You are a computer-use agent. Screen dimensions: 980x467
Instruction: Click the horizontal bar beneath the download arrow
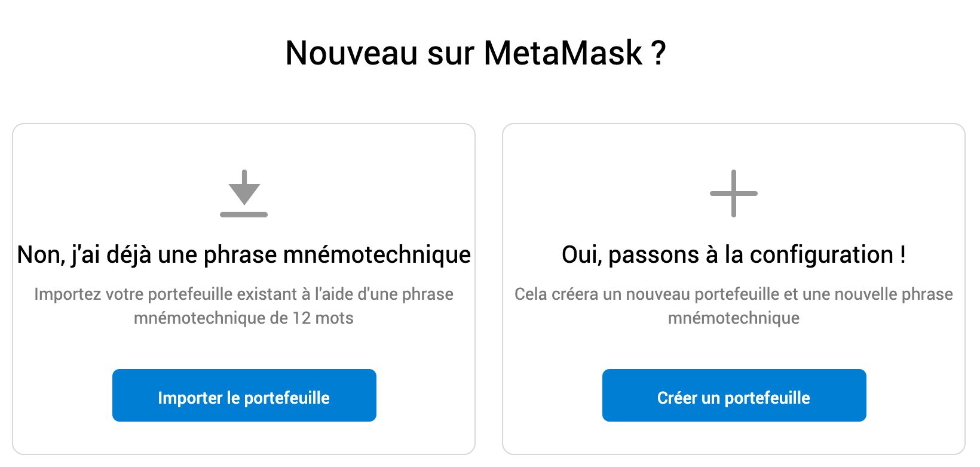[244, 214]
